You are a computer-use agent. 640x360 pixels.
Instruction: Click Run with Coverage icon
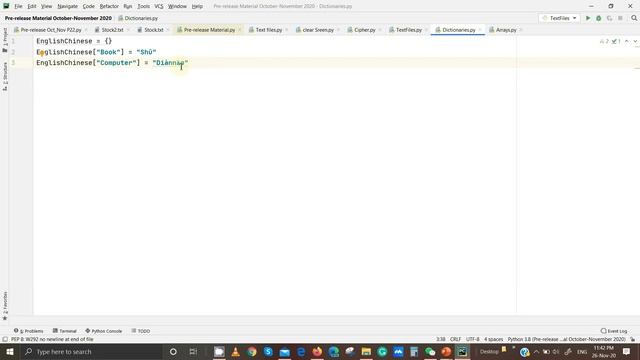pyautogui.click(x=609, y=18)
